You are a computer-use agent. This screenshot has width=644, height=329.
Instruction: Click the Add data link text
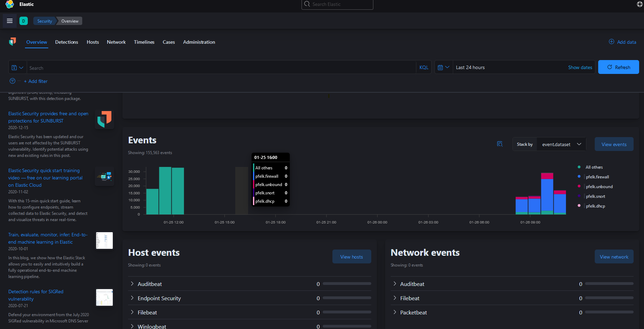[627, 42]
